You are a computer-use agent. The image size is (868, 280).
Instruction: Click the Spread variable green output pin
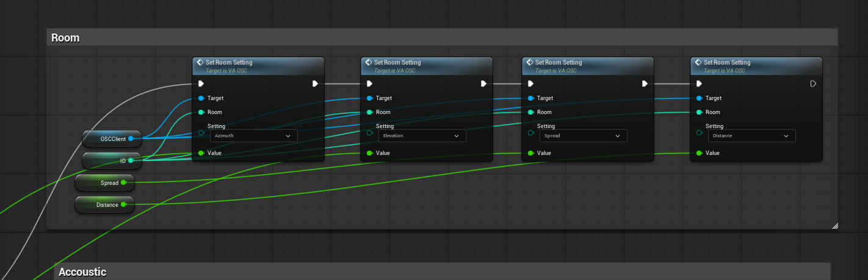coord(123,182)
